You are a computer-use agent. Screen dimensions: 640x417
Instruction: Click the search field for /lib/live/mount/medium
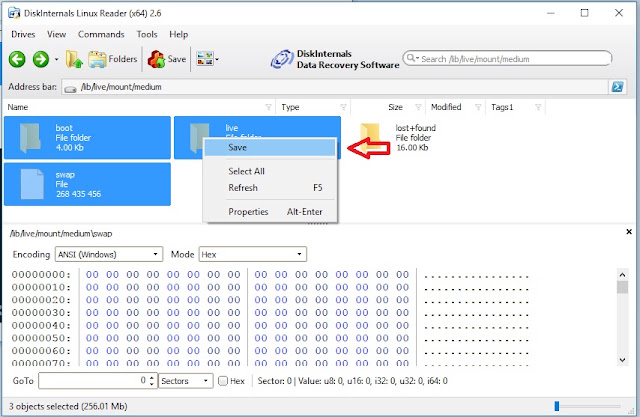coord(507,59)
